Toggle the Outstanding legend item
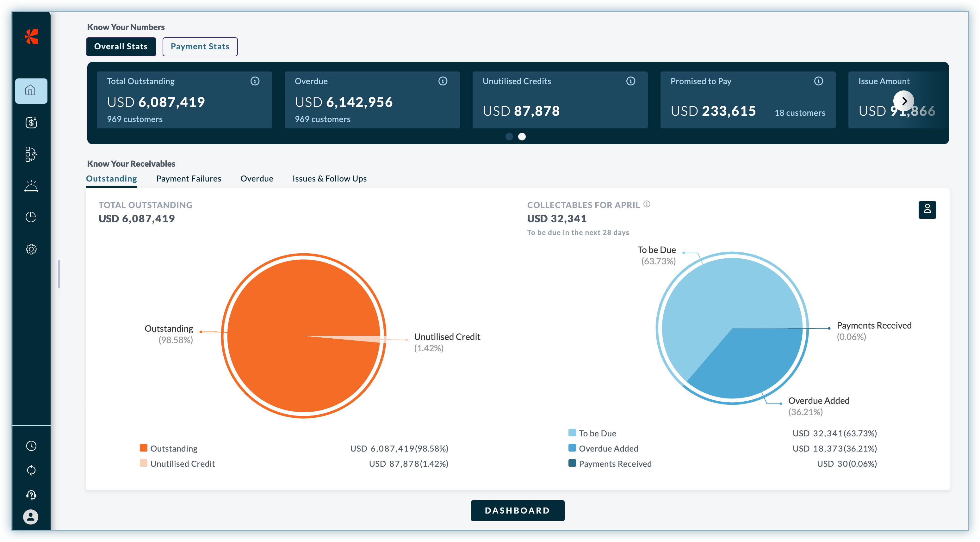This screenshot has height=542, width=980. coord(173,448)
